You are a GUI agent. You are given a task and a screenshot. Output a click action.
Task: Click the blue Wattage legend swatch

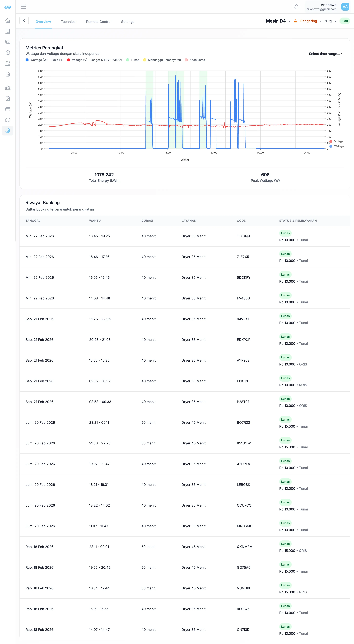tap(27, 60)
